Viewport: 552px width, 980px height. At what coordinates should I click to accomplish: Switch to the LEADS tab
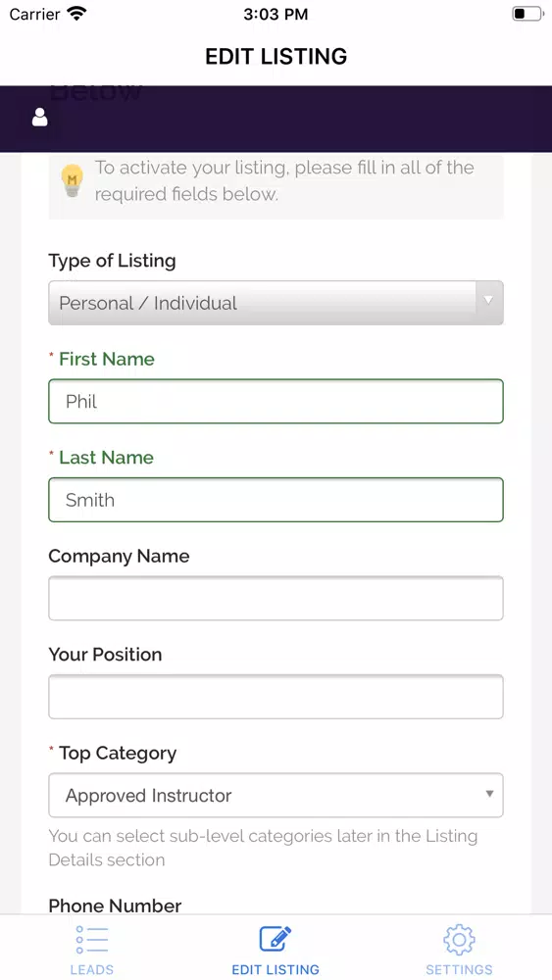click(92, 970)
